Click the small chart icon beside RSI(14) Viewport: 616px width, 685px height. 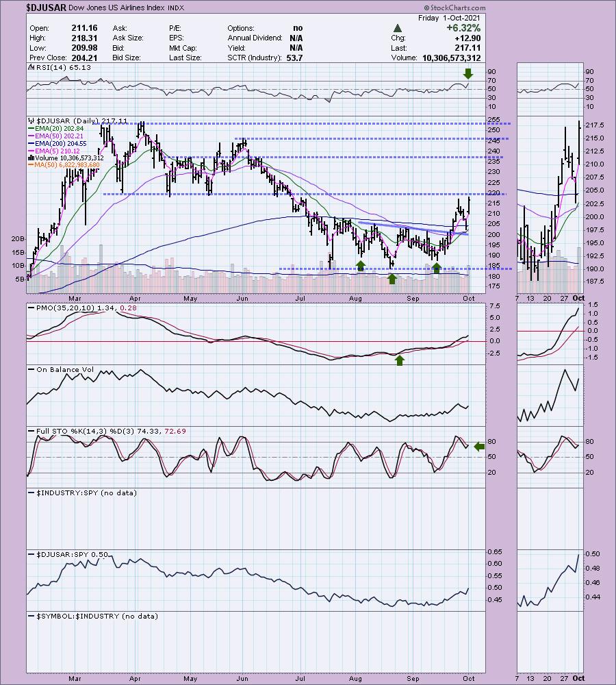[31, 68]
